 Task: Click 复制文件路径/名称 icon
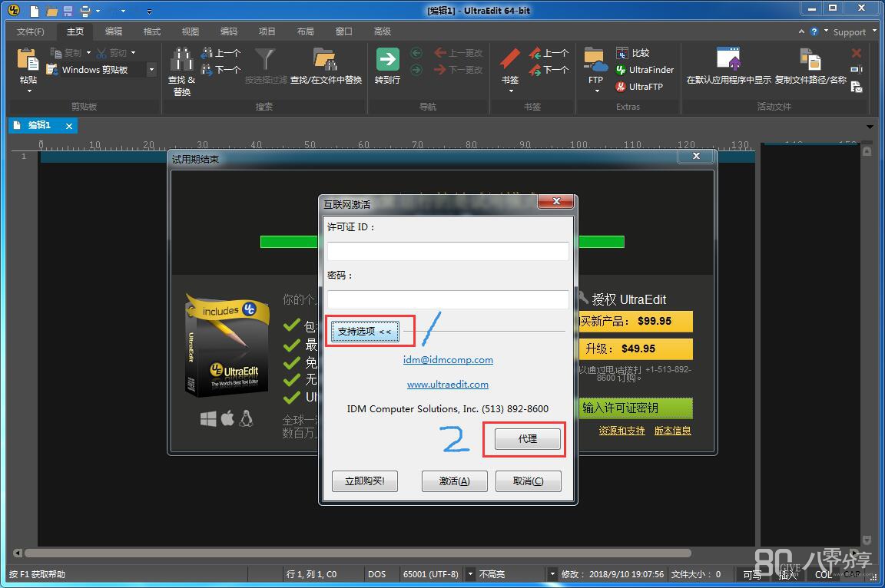click(810, 59)
